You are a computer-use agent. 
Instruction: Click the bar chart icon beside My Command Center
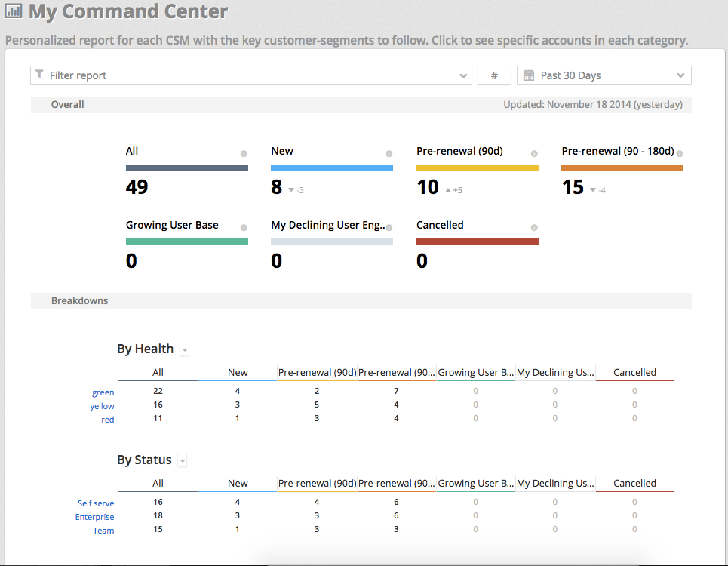tap(14, 11)
